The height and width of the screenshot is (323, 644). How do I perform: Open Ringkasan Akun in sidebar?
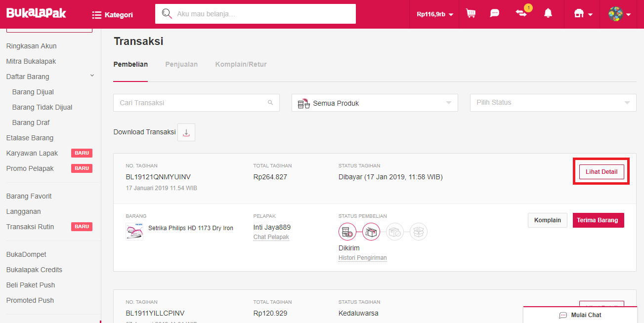pos(32,46)
